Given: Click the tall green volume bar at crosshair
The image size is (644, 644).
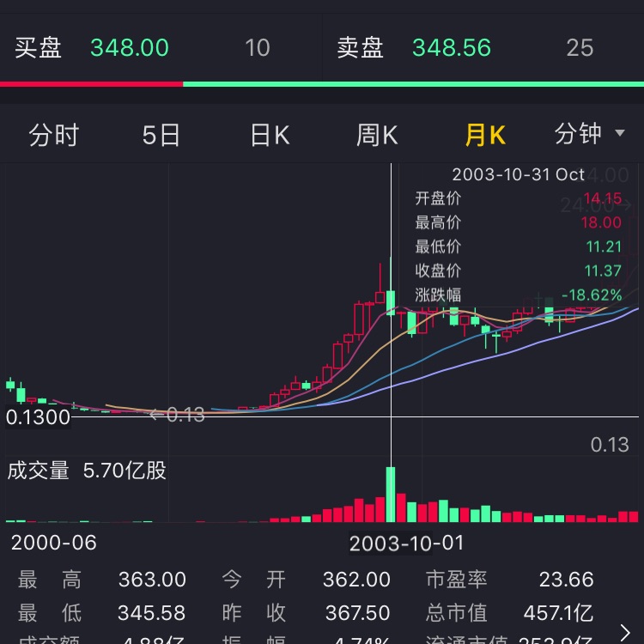Looking at the screenshot, I should click(391, 495).
